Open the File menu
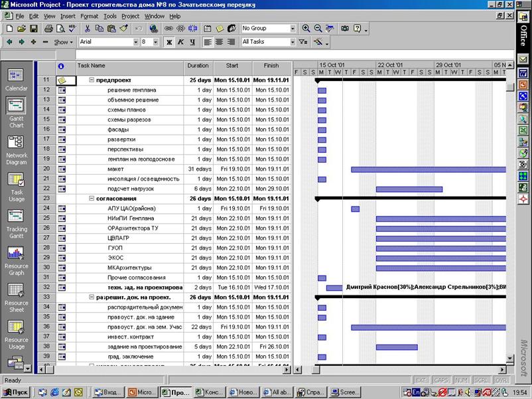This screenshot has width=532, height=399. pos(20,16)
